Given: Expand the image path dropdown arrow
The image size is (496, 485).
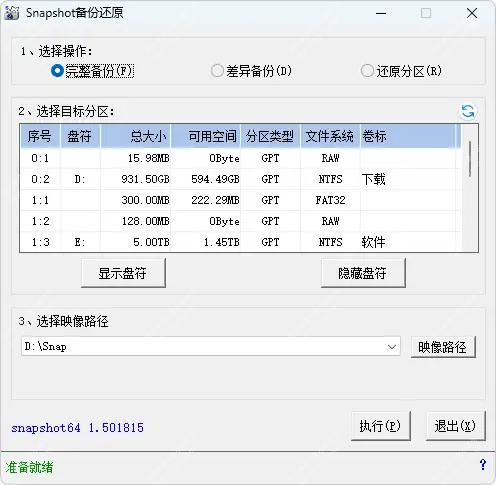Looking at the screenshot, I should [x=392, y=347].
